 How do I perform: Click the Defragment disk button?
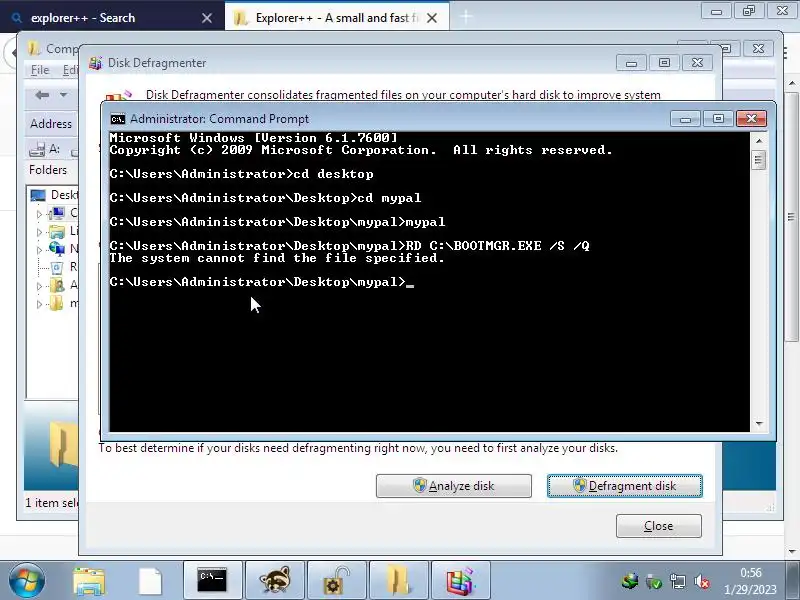coord(624,486)
